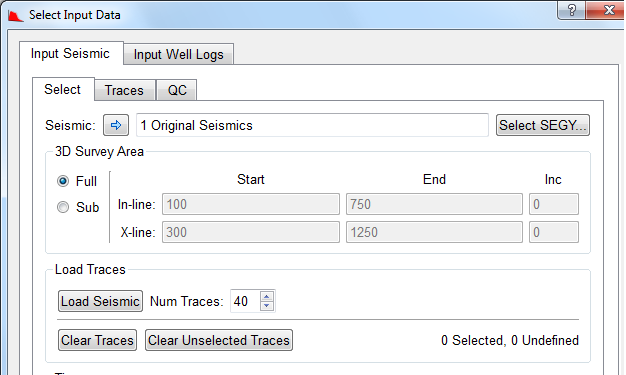
Task: Decrease Num Traces with down arrow
Action: click(x=267, y=306)
